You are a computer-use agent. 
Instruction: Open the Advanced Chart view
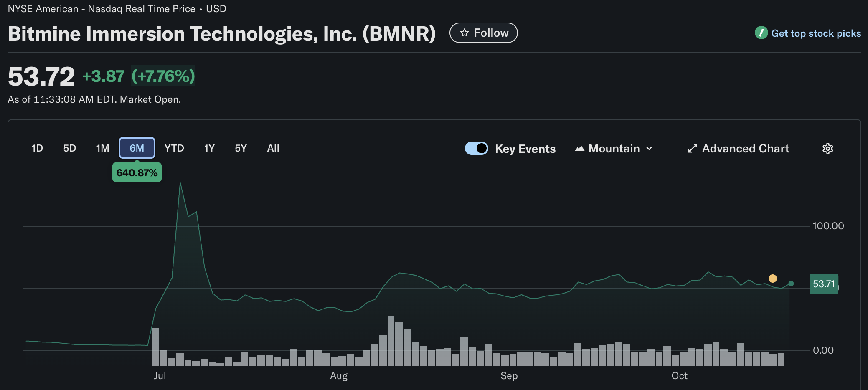point(745,149)
